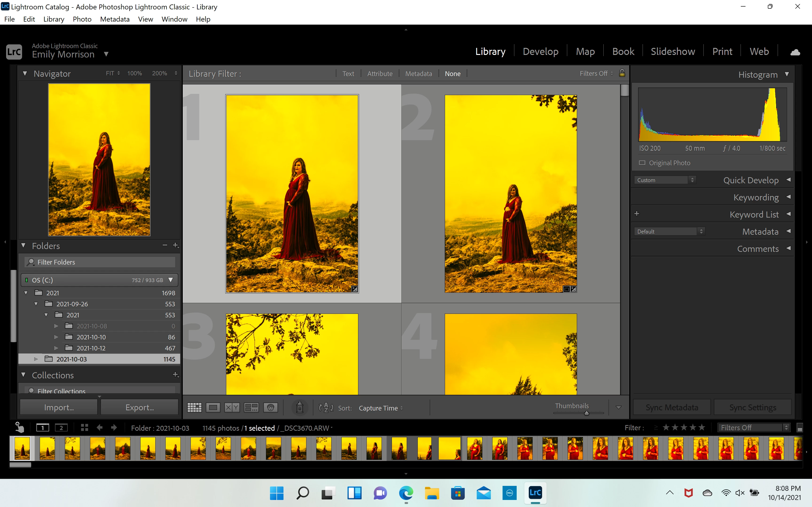
Task: Select the Painter spray can tool
Action: (300, 408)
